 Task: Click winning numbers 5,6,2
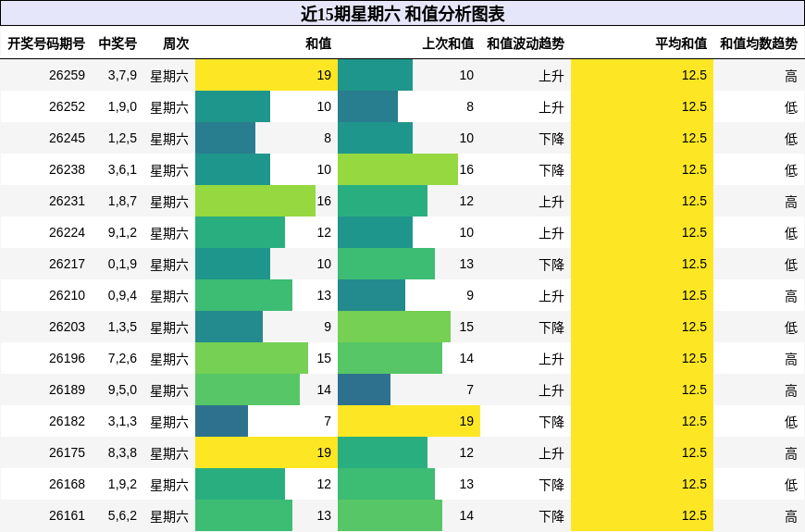122,515
